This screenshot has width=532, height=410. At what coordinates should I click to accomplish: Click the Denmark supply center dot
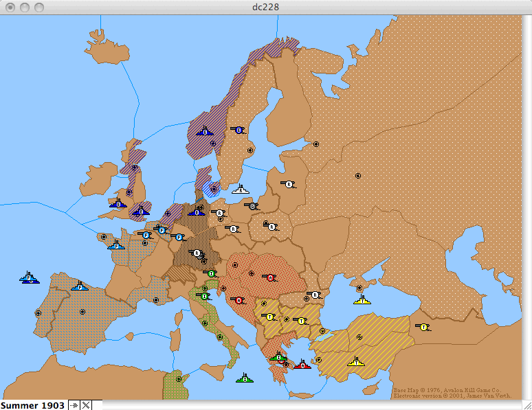click(213, 189)
